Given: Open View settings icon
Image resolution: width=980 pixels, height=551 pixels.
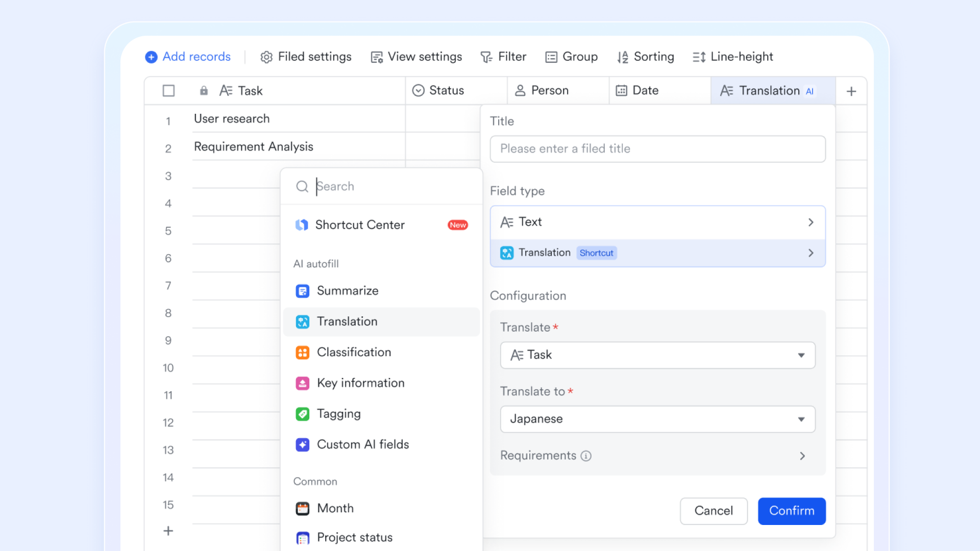Looking at the screenshot, I should tap(377, 57).
